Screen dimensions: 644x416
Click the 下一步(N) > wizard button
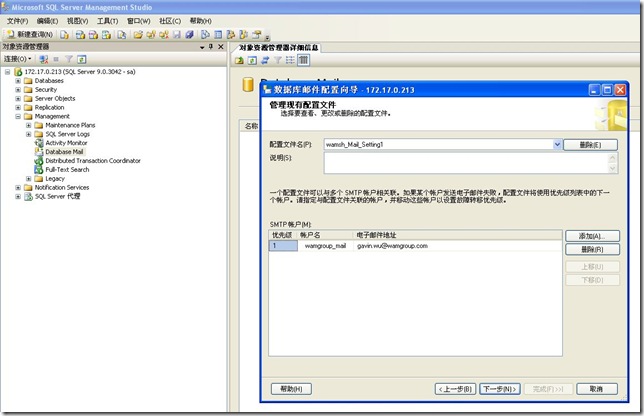pos(499,389)
